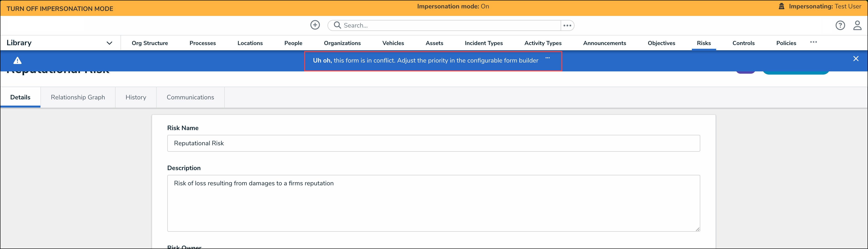Dismiss the conflict banner with X

click(x=856, y=59)
